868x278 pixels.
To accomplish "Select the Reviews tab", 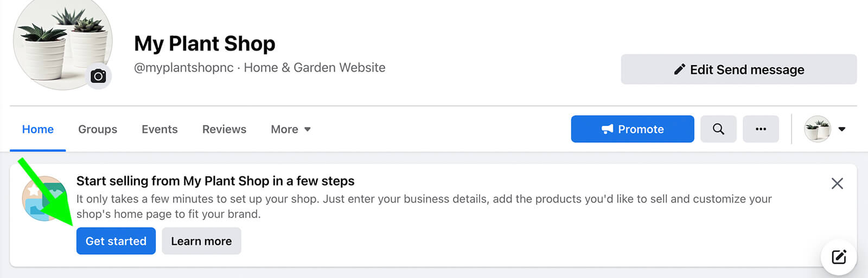I will (224, 129).
